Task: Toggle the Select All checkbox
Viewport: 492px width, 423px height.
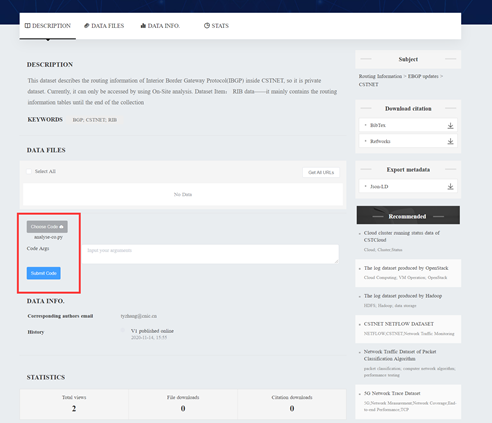Action: coord(29,171)
